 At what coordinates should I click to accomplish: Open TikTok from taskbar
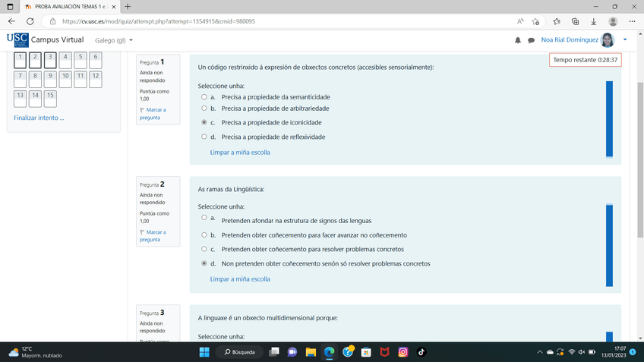(x=421, y=352)
